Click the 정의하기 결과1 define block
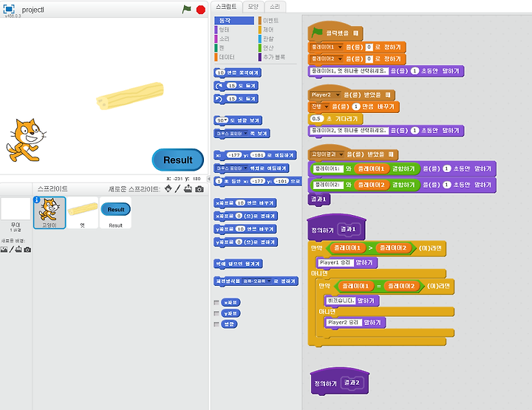The image size is (532, 410). click(336, 228)
